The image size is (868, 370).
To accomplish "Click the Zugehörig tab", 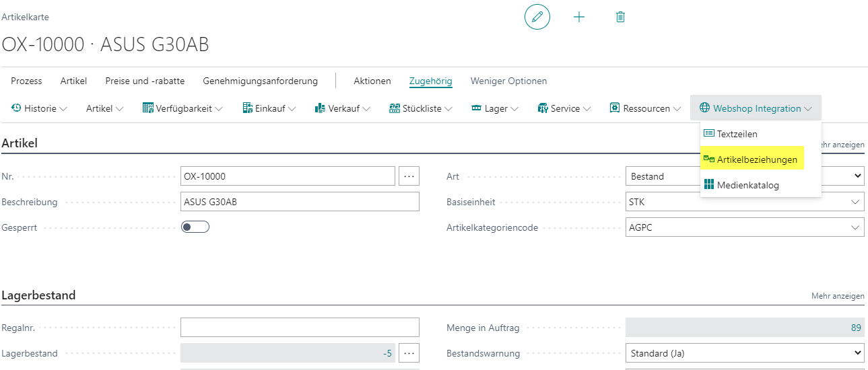I will (x=431, y=81).
